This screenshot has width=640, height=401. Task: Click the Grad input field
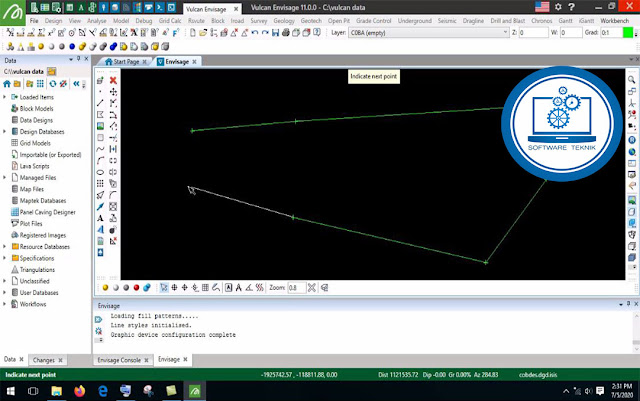tap(611, 33)
